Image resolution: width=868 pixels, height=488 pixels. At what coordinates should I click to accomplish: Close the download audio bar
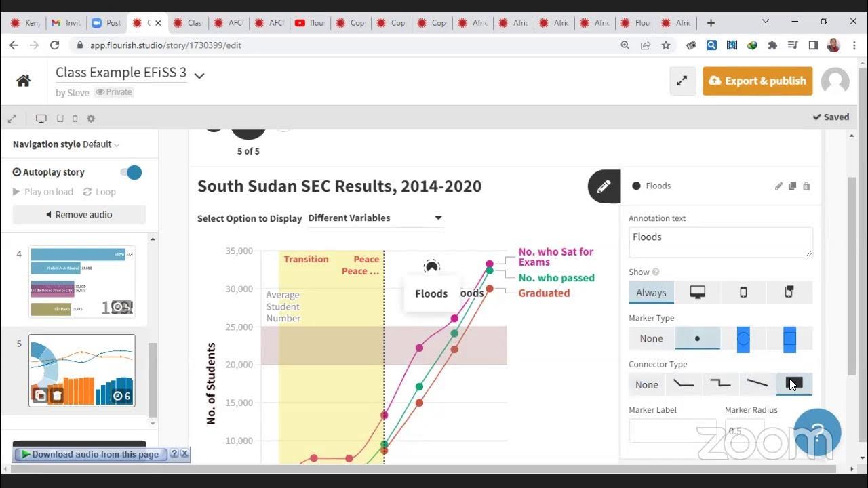pyautogui.click(x=184, y=453)
